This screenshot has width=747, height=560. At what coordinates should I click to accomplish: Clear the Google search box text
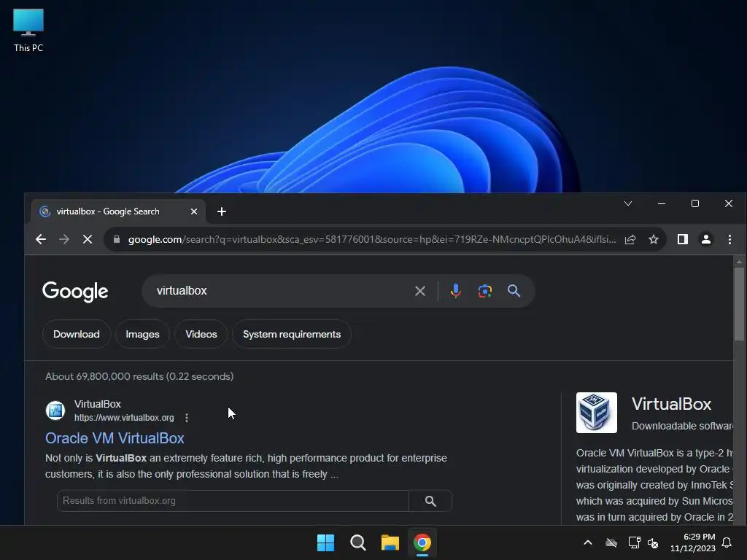point(419,291)
